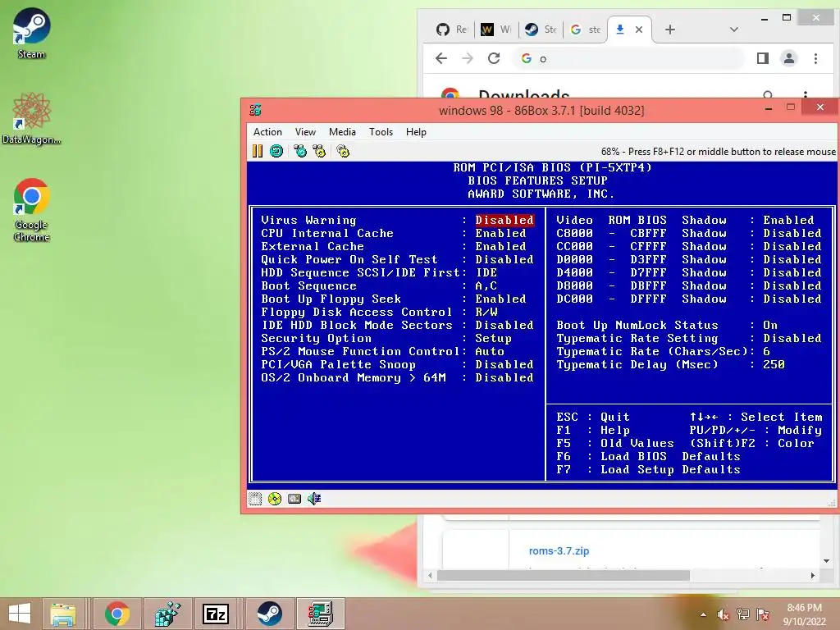Open 7-Zip from the taskbar
The width and height of the screenshot is (840, 630).
(x=216, y=614)
